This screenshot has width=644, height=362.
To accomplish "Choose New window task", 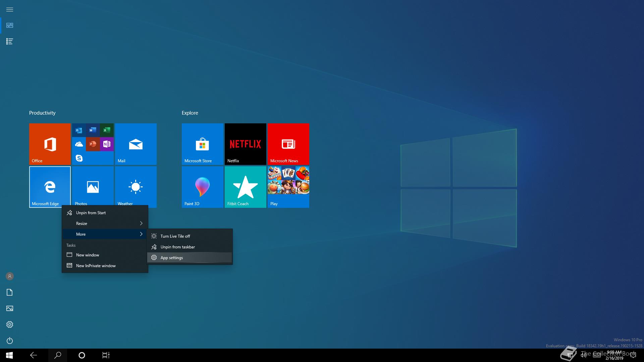I will pyautogui.click(x=105, y=255).
